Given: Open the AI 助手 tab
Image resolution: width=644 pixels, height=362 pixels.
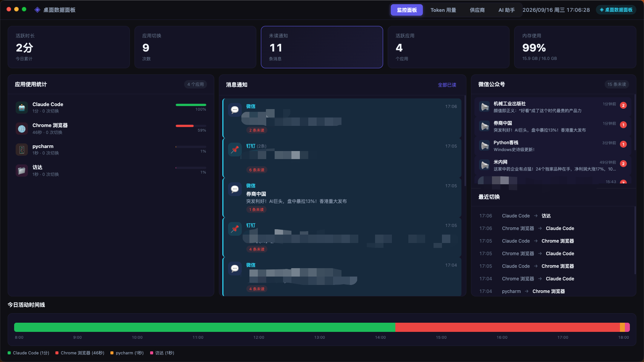Looking at the screenshot, I should click(x=506, y=10).
